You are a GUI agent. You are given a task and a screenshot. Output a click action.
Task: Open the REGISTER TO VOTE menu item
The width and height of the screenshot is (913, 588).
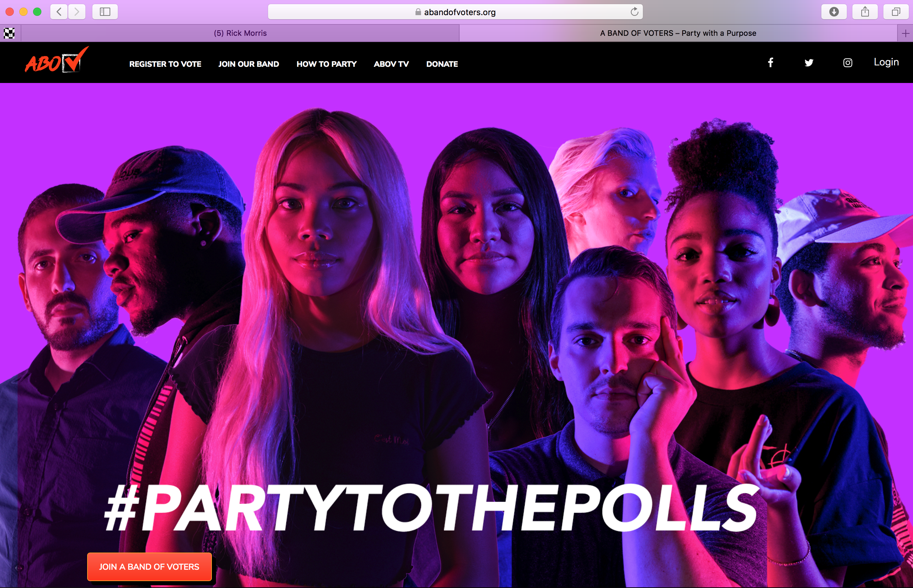(165, 64)
